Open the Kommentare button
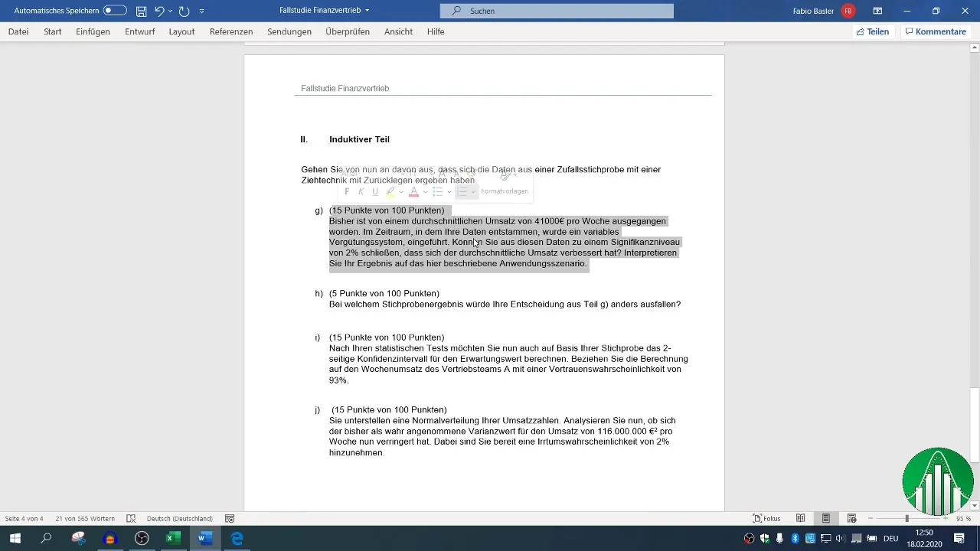 (936, 31)
